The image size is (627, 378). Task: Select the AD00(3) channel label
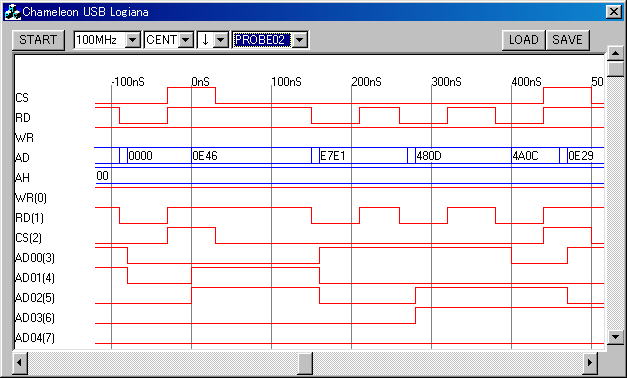coord(35,258)
